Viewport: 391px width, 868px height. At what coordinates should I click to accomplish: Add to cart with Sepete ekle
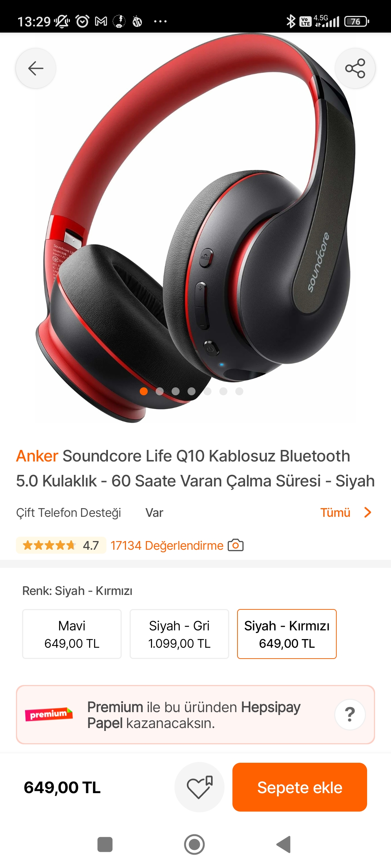[300, 787]
